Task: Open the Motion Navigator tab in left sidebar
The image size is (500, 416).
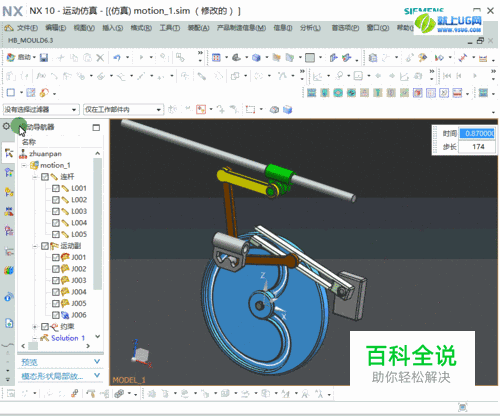Action: tap(9, 153)
